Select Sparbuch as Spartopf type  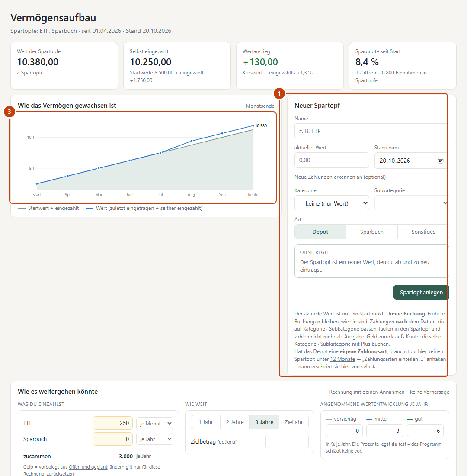click(x=372, y=232)
